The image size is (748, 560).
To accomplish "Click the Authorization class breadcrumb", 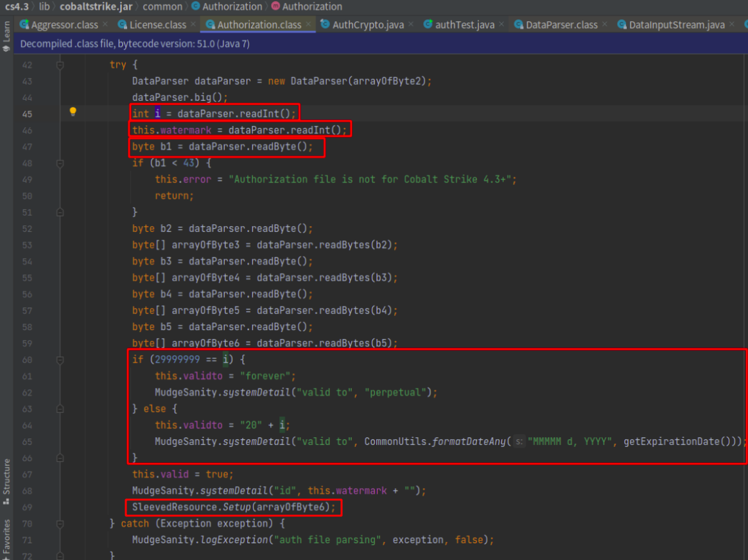I will (227, 6).
